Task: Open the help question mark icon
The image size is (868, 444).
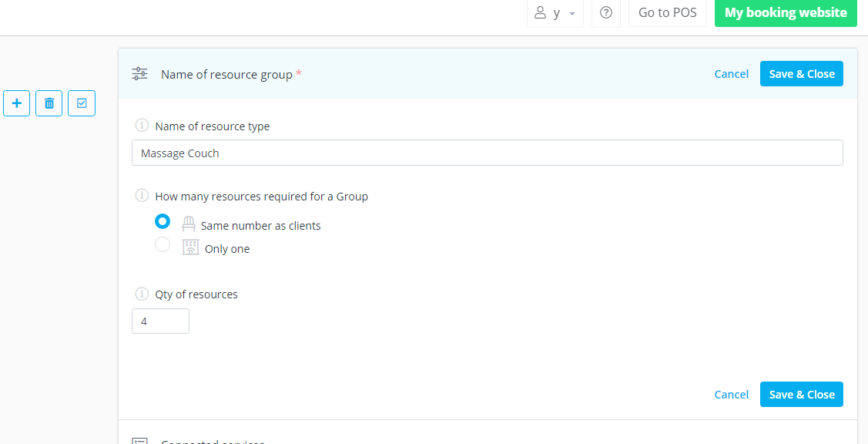Action: (x=606, y=13)
